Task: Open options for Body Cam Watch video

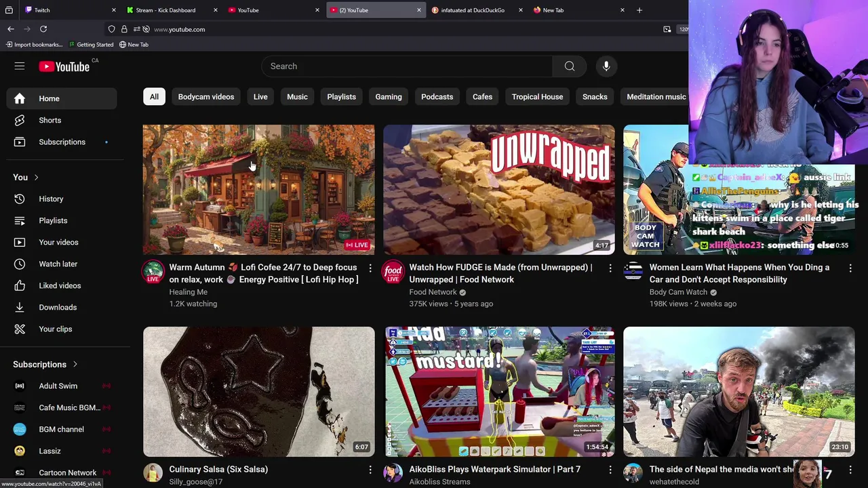Action: (850, 268)
